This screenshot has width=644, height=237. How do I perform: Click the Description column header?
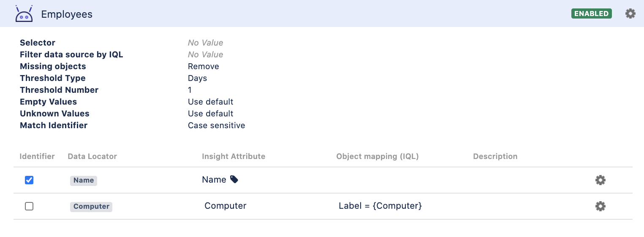pos(495,156)
